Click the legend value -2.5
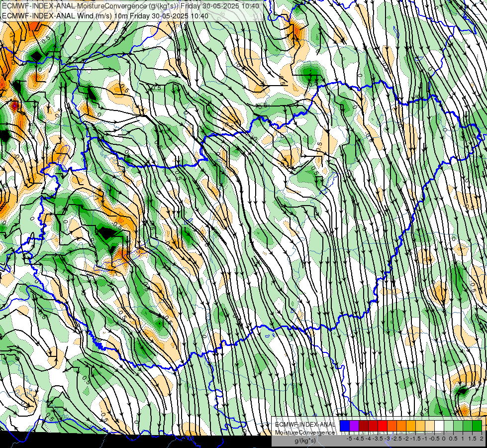Image resolution: width=487 pixels, height=448 pixels. (396, 439)
